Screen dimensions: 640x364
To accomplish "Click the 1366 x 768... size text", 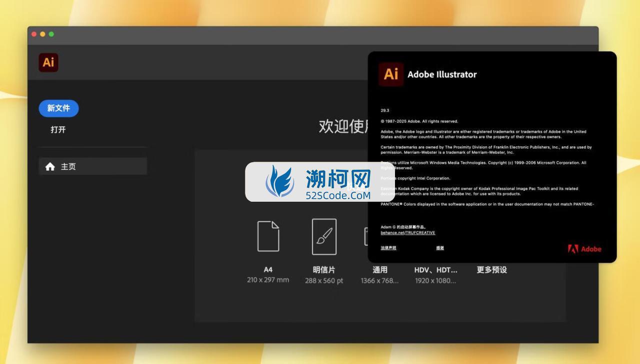I will 380,281.
